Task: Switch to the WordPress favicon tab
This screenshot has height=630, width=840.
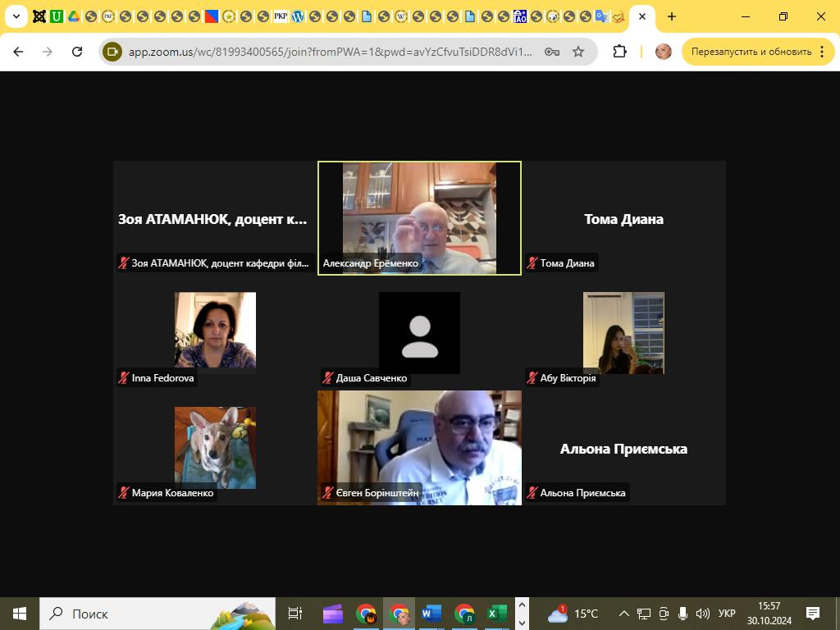Action: 297,16
